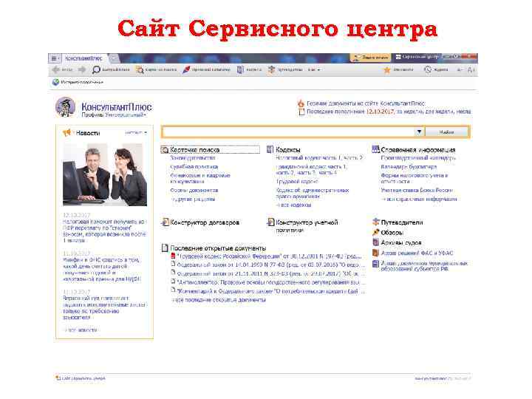Click Интернет-голосование globe icon
Viewport: 532px width, 399px height.
55,82
